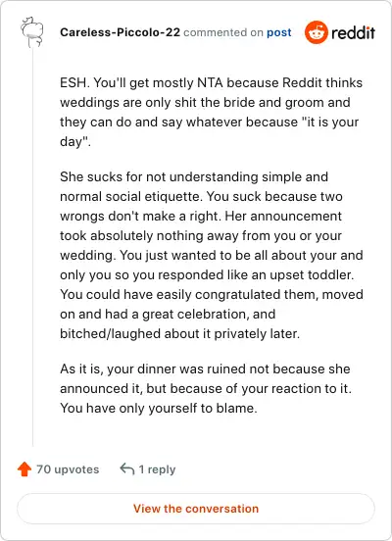Click the reddit wordmark text

click(x=353, y=32)
